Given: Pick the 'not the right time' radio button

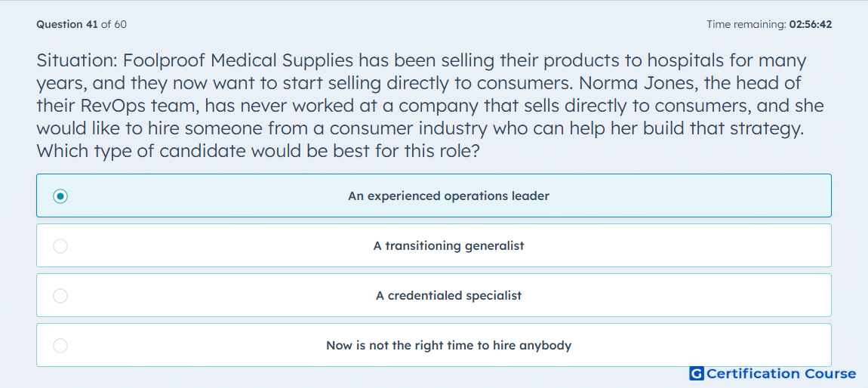Looking at the screenshot, I should (60, 346).
